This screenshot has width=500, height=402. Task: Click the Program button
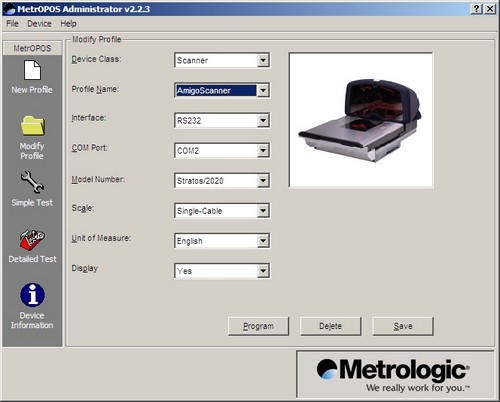click(x=258, y=326)
